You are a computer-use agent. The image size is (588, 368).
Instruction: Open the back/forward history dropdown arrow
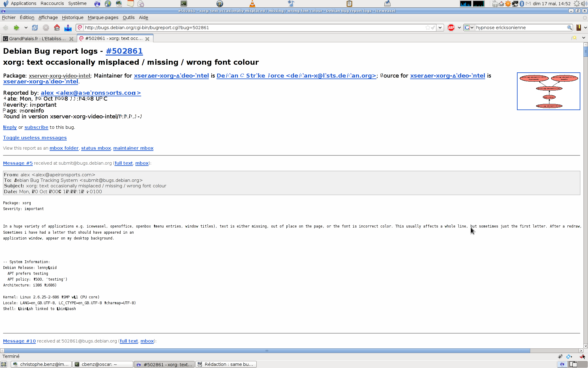pyautogui.click(x=26, y=28)
